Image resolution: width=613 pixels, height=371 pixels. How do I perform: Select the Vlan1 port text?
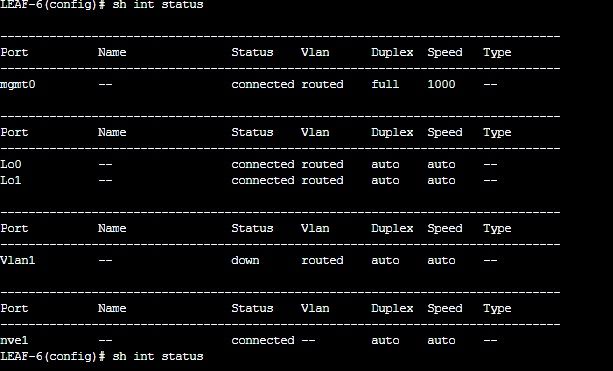coord(18,260)
